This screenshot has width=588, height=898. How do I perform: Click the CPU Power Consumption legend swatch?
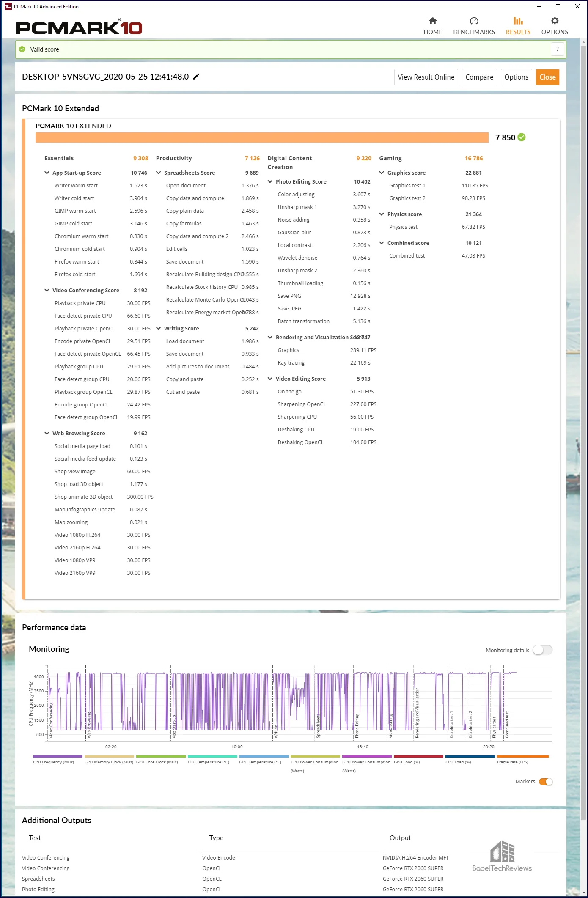tap(316, 756)
